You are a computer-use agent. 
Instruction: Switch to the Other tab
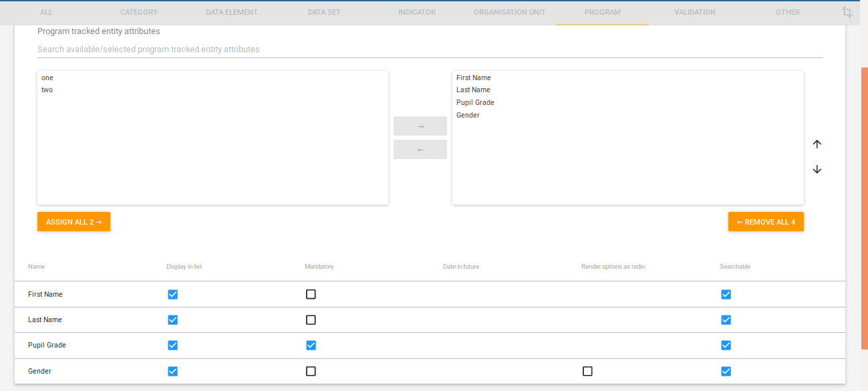point(788,12)
